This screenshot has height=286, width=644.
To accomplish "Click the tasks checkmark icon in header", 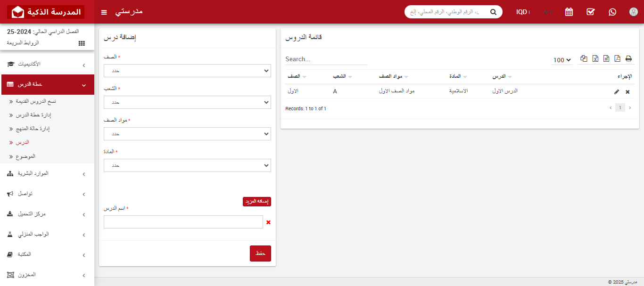I will click(590, 12).
